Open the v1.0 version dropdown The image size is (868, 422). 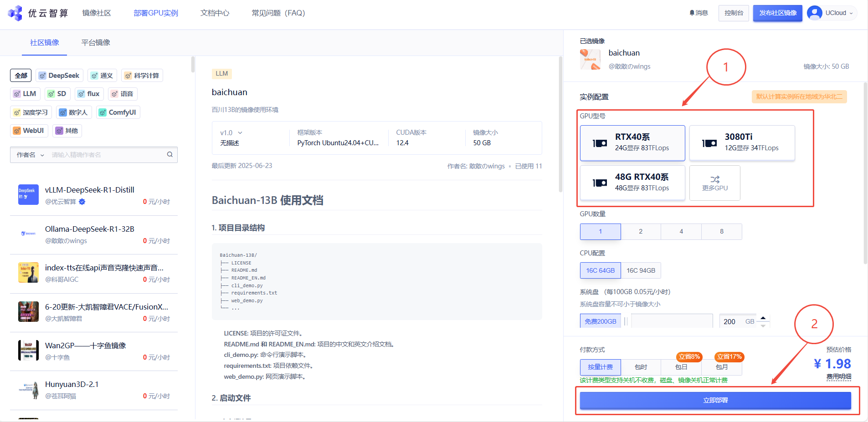(x=231, y=133)
